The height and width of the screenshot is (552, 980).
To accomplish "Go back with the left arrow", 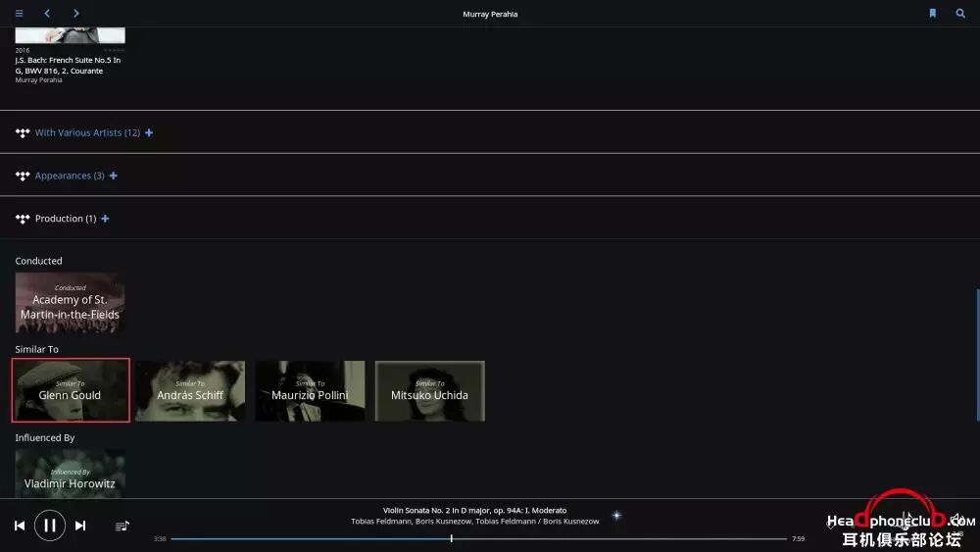I will (x=47, y=13).
